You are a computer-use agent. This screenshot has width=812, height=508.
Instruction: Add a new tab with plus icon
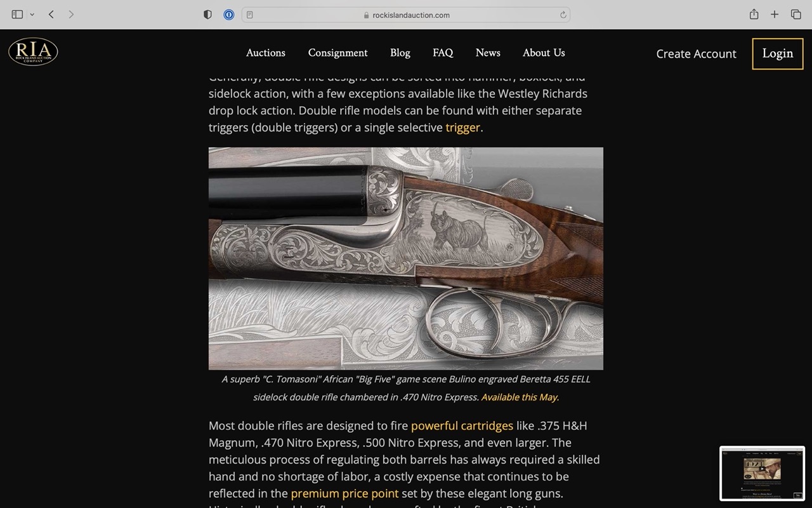(x=775, y=15)
